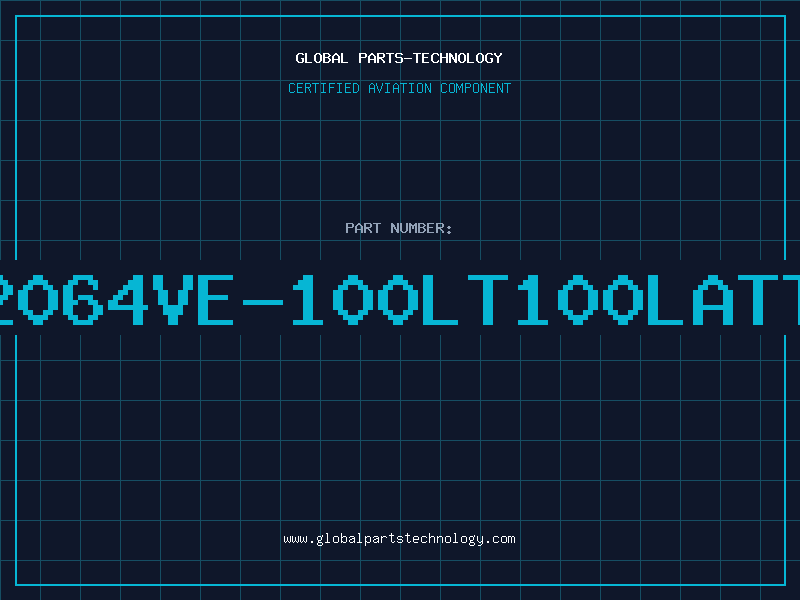Click the letter E in the part number
The width and height of the screenshot is (800, 600).
click(216, 300)
